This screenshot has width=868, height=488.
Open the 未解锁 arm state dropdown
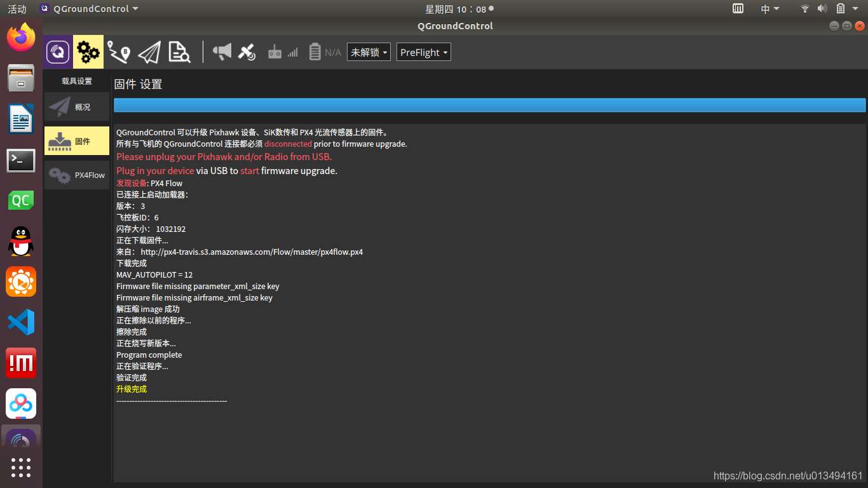369,52
